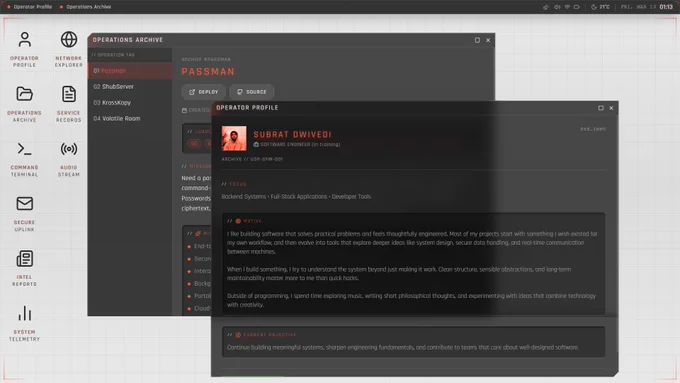Switch to Operations Archive taskbar tab
The width and height of the screenshot is (680, 383).
pyautogui.click(x=85, y=7)
